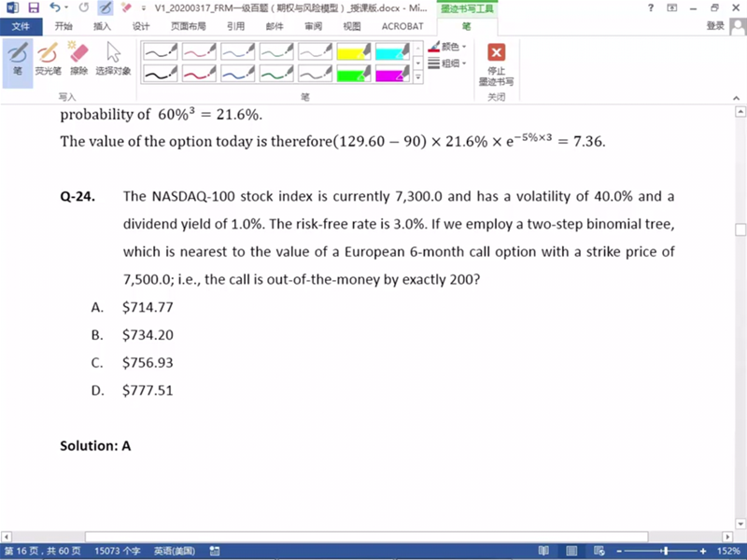Click the eraser icon in quick access toolbar
Image resolution: width=747 pixels, height=560 pixels.
coord(126,7)
